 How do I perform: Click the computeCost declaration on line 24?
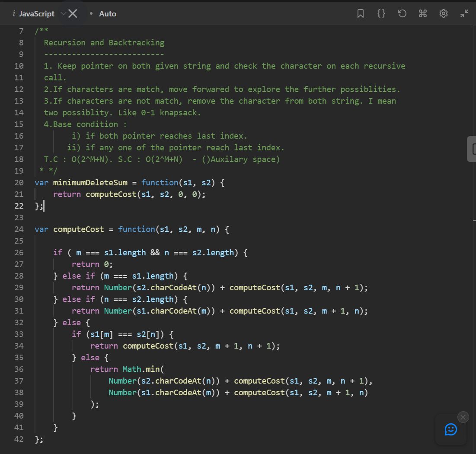tap(78, 229)
